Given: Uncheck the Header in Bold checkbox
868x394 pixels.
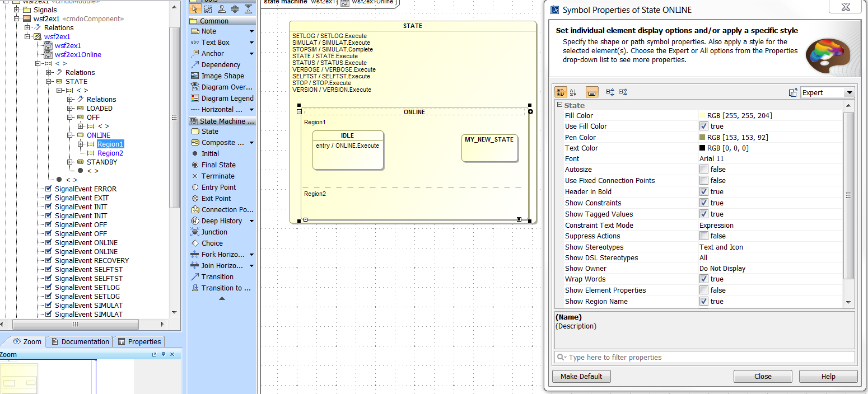Looking at the screenshot, I should click(703, 192).
